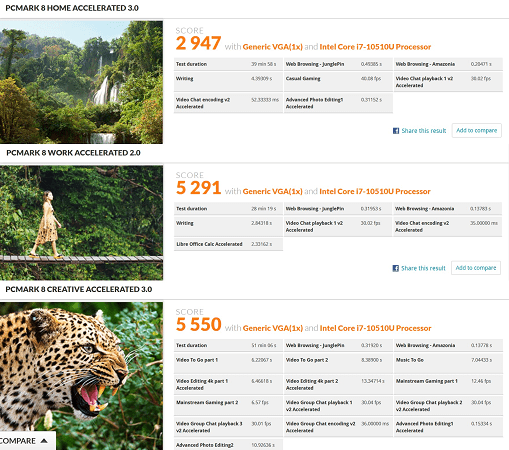Image resolution: width=509 pixels, height=450 pixels.
Task: Click Intel Core i7-10510U link beside score 5 550
Action: coord(375,328)
